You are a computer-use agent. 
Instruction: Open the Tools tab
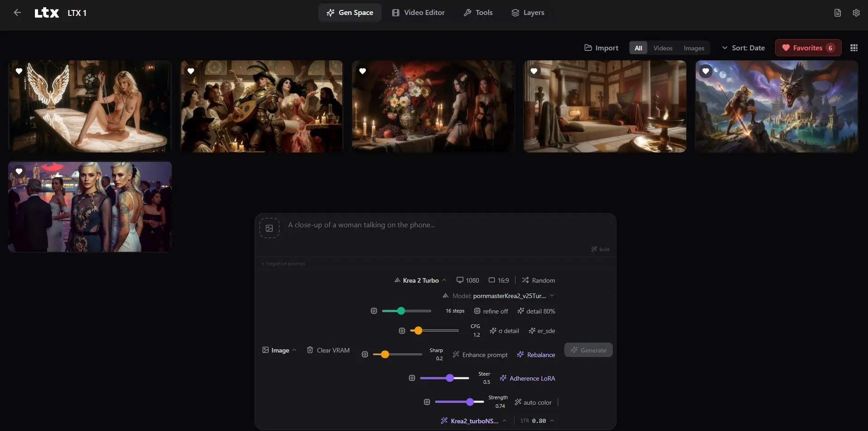coord(478,13)
